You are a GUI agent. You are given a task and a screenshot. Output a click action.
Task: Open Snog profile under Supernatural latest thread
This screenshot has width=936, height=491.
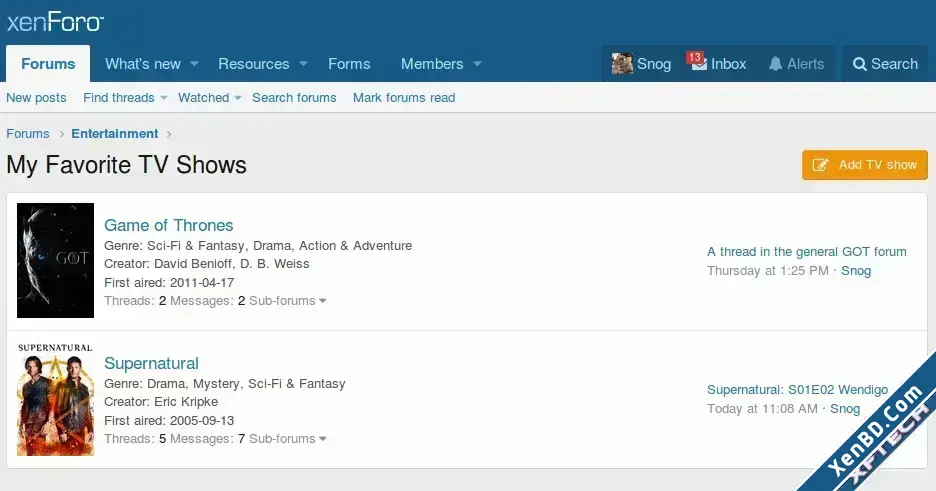tap(845, 409)
